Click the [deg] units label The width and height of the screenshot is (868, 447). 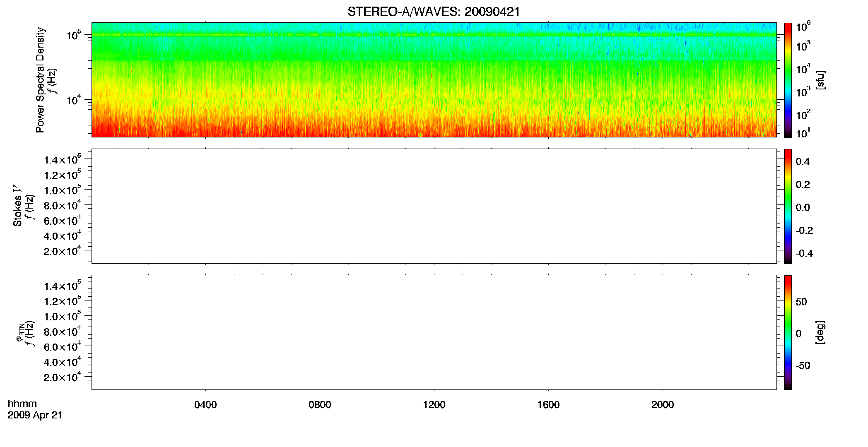(x=820, y=332)
